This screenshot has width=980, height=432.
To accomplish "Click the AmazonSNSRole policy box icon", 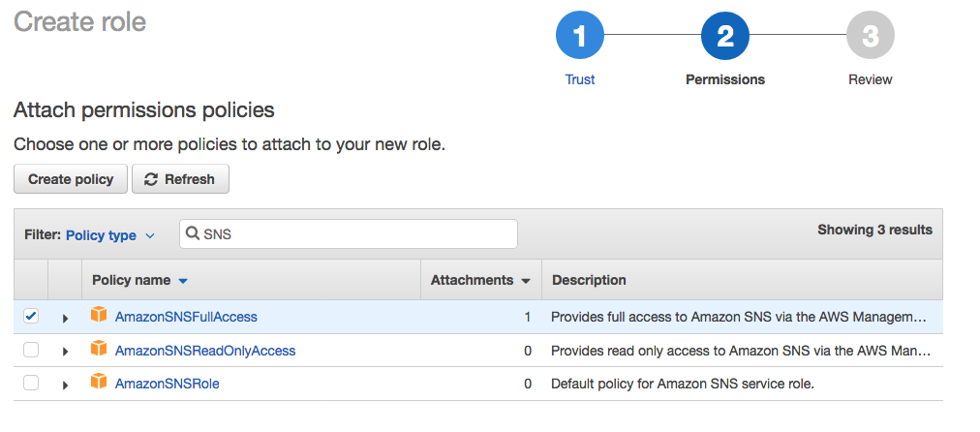I will click(98, 383).
